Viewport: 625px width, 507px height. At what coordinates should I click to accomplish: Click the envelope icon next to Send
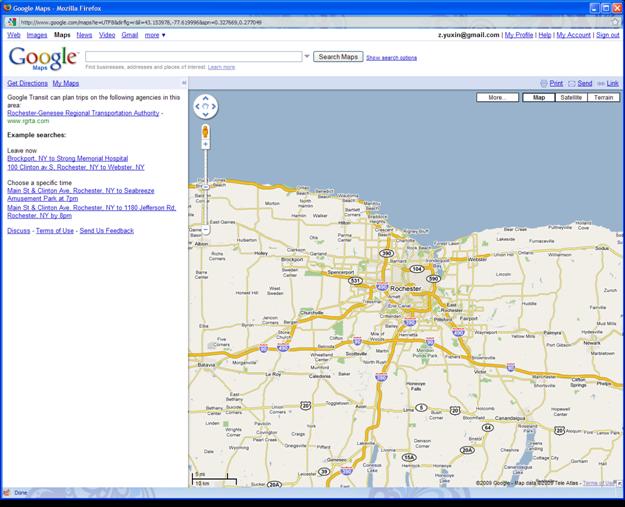(572, 83)
